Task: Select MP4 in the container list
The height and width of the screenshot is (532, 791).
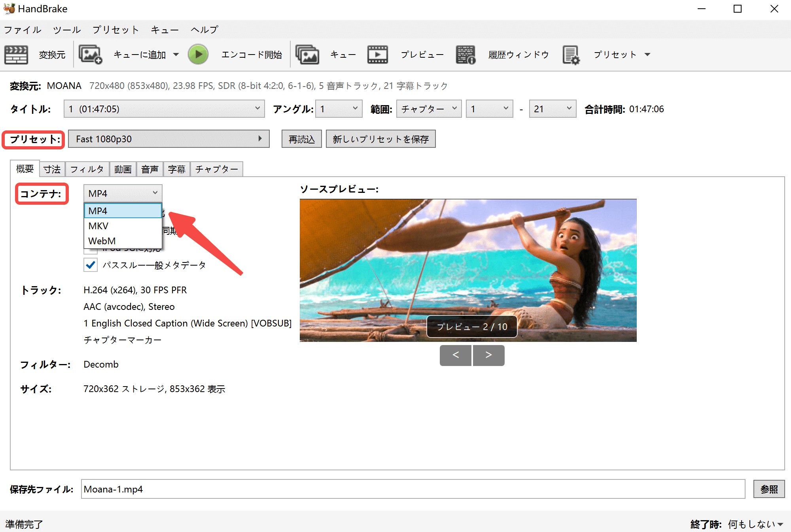Action: point(123,211)
